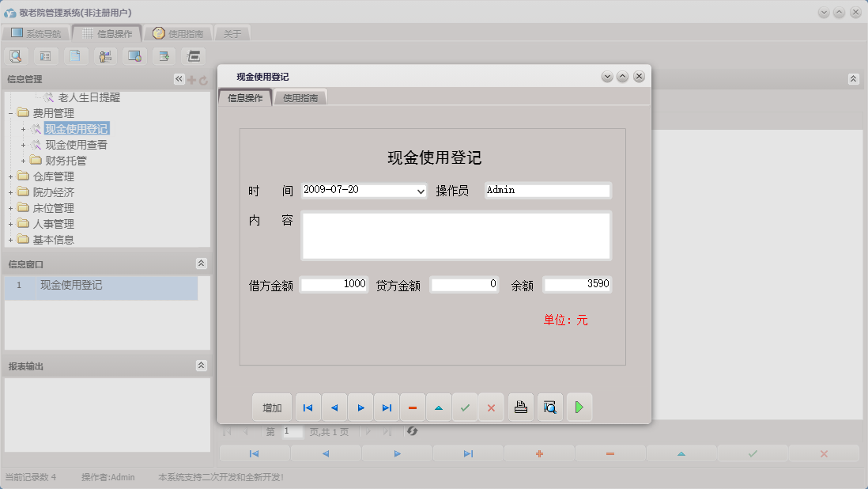
Task: Select the magnifier search icon on the main toolbar
Action: (x=16, y=56)
